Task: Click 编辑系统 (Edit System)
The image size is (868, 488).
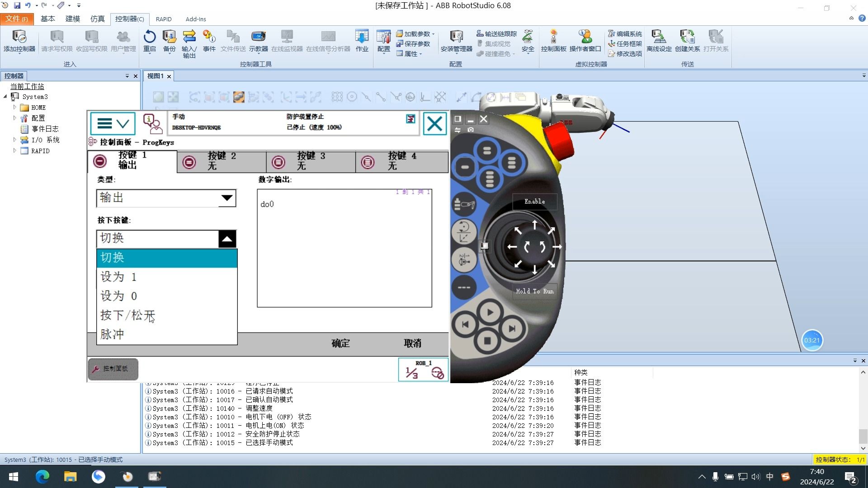Action: pos(625,34)
